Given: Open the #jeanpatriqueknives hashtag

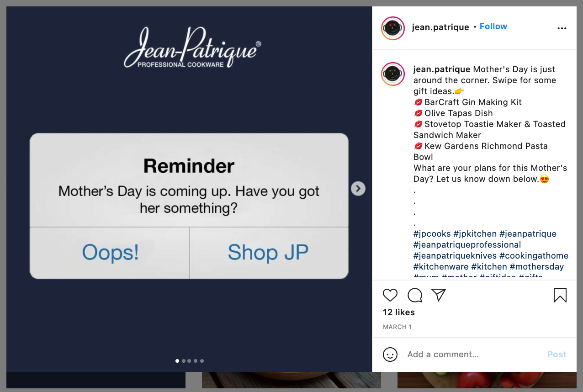Looking at the screenshot, I should [455, 256].
